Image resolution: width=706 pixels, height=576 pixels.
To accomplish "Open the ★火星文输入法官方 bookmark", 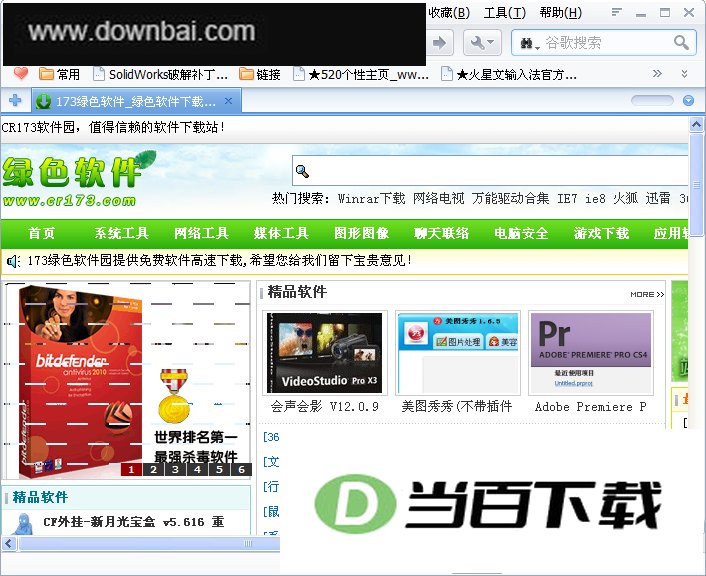I will tap(509, 74).
